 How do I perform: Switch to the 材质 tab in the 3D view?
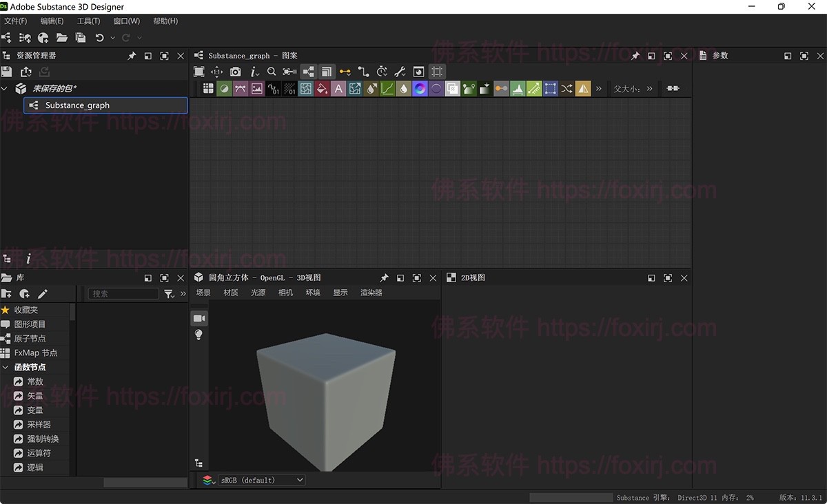(230, 292)
